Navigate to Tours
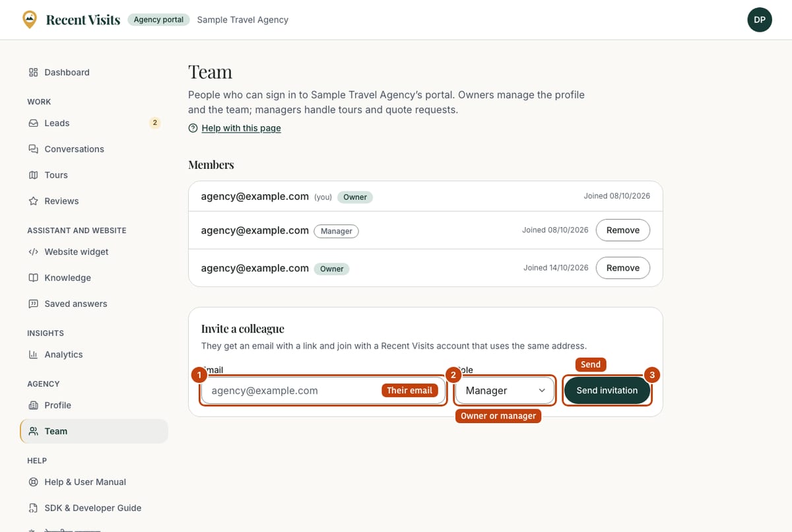 (94, 175)
